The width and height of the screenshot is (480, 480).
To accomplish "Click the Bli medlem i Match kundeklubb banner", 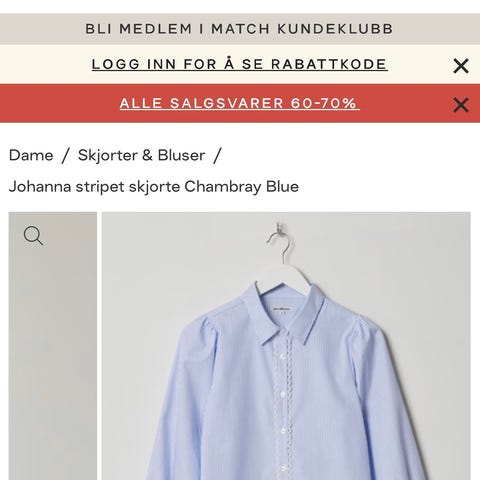I will 240,29.
